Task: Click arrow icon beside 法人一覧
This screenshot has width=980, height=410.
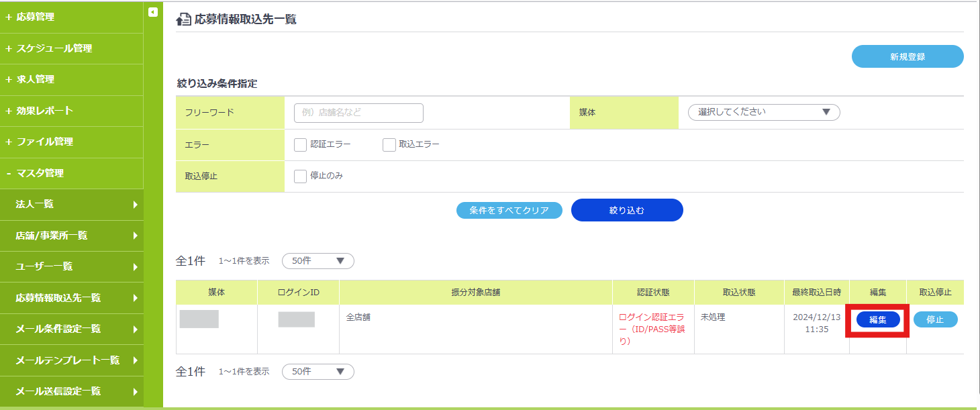Action: 135,205
